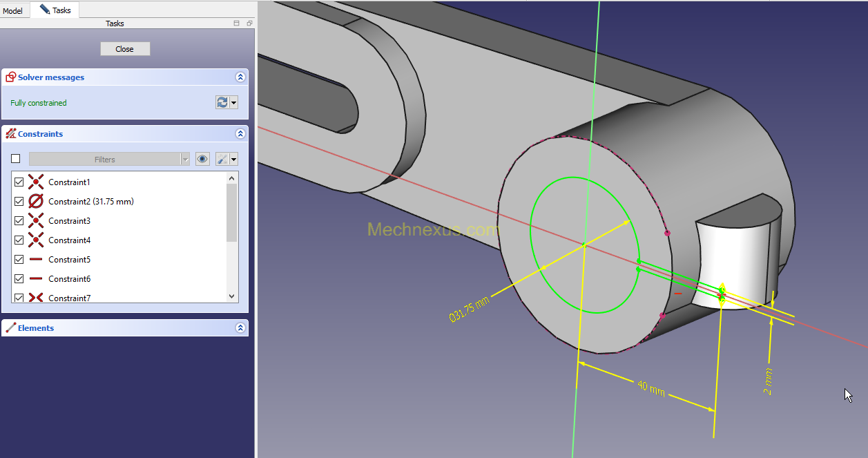Click the Solver messages header icon
Image resolution: width=868 pixels, height=458 pixels.
click(10, 77)
